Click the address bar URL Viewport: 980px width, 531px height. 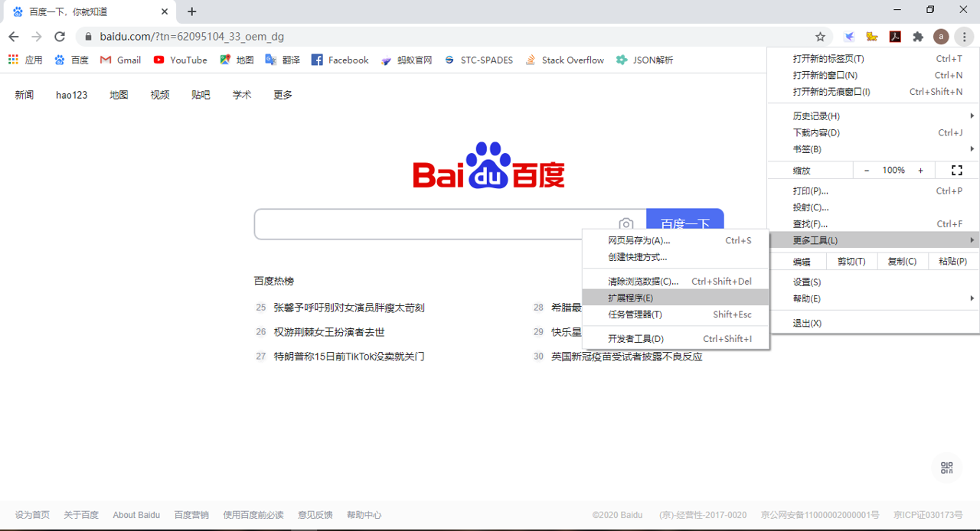pyautogui.click(x=192, y=37)
